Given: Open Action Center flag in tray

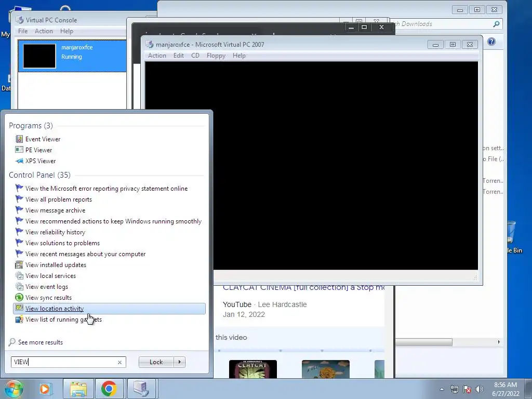Looking at the screenshot, I should [467, 389].
